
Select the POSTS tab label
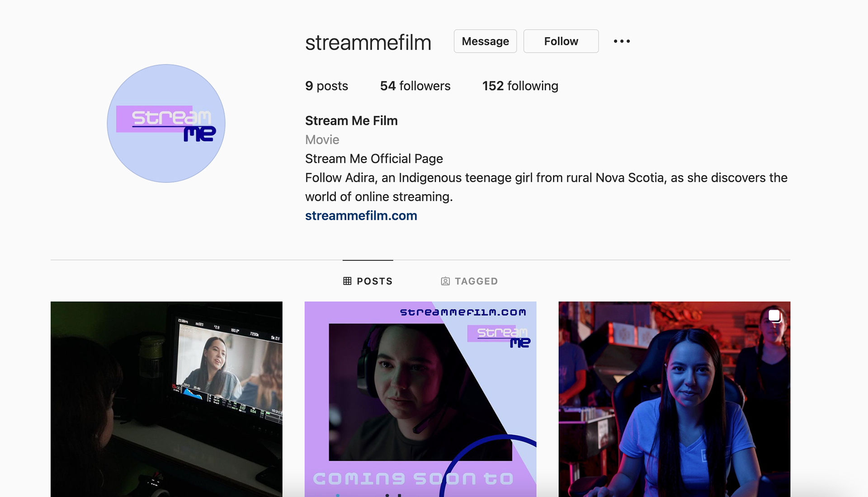374,281
